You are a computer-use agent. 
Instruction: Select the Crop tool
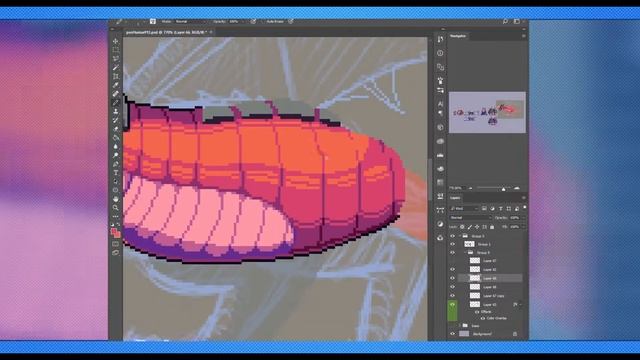coord(116,76)
